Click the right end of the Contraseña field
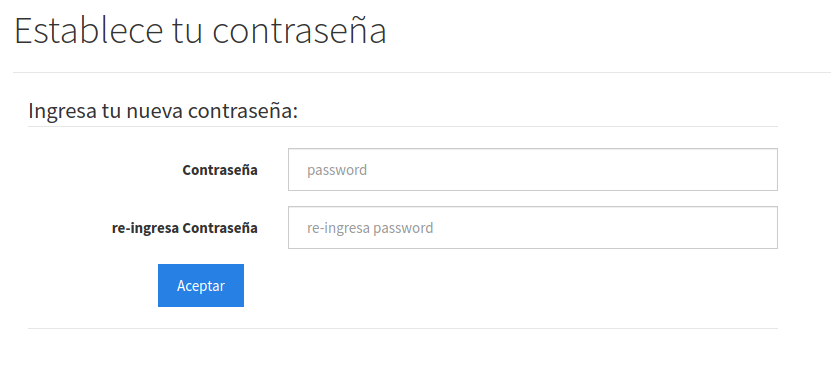Screen dimensions: 831x372 point(763,170)
